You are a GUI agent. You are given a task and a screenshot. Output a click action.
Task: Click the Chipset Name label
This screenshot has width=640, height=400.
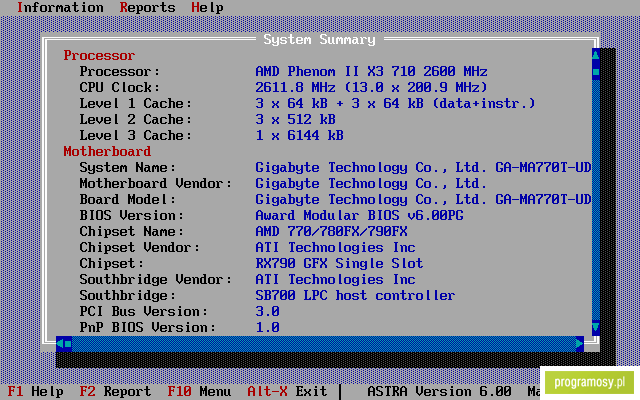point(131,231)
